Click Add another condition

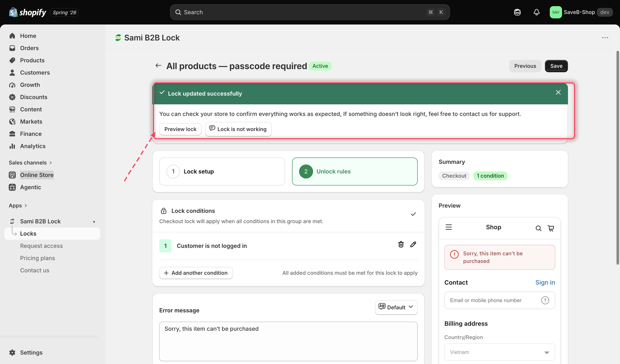click(196, 273)
